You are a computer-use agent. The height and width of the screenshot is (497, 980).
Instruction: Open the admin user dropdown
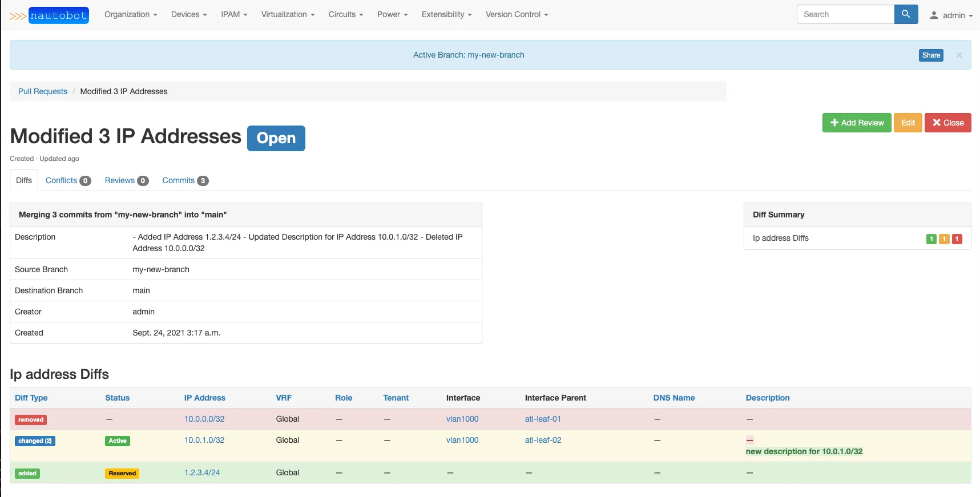pos(951,15)
